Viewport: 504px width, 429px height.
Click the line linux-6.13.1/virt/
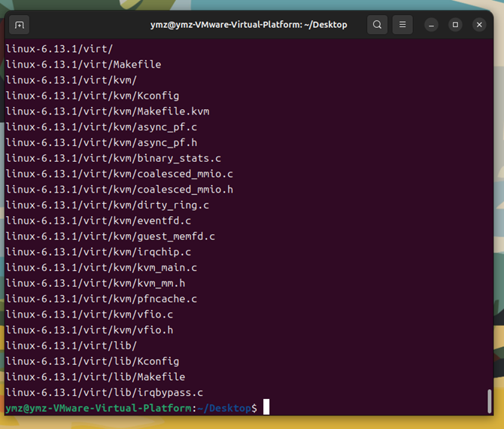(59, 49)
